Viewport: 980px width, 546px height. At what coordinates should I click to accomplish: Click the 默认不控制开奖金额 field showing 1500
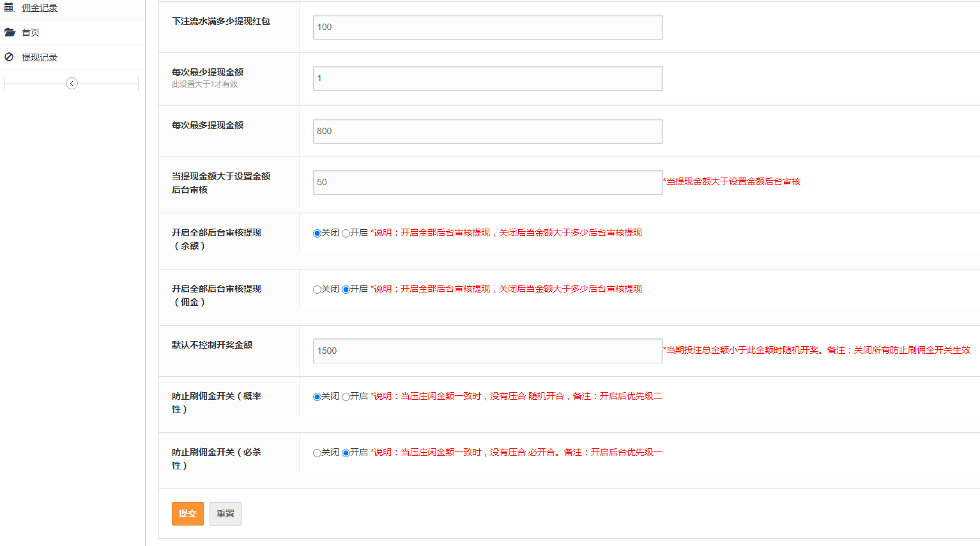(487, 351)
